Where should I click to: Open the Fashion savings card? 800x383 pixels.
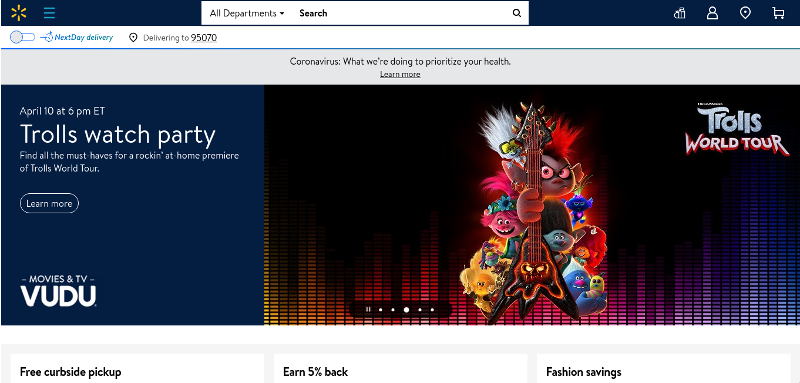coord(664,368)
